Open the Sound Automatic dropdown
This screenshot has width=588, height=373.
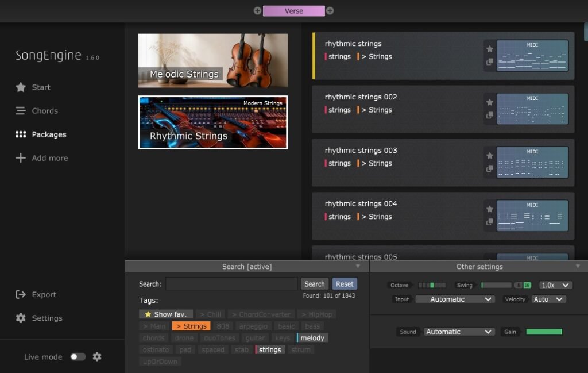point(459,332)
